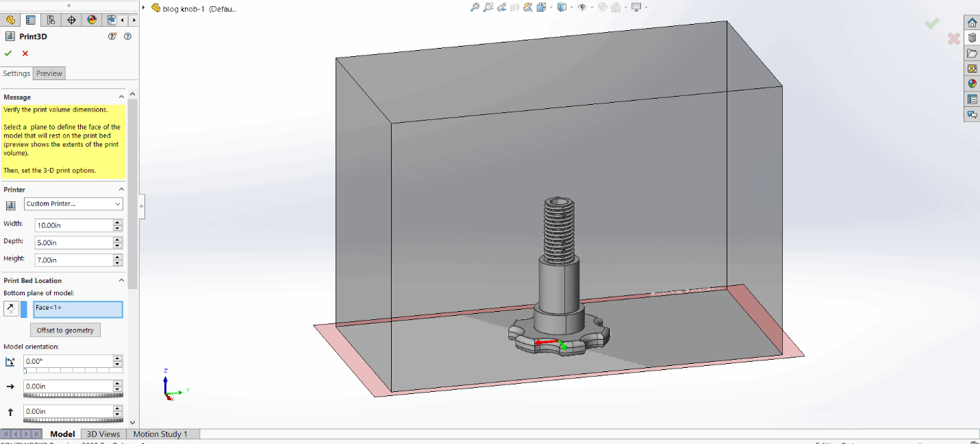
Task: Open Design Library in the task pane
Action: pyautogui.click(x=972, y=38)
